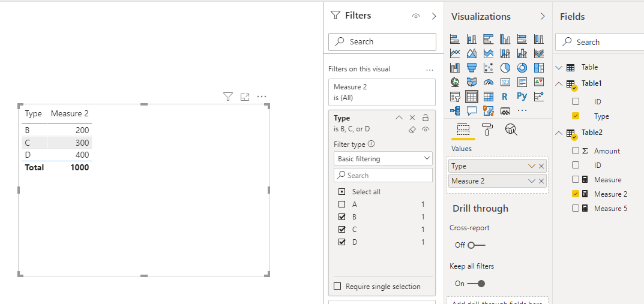Select the gauge visual

(x=489, y=82)
